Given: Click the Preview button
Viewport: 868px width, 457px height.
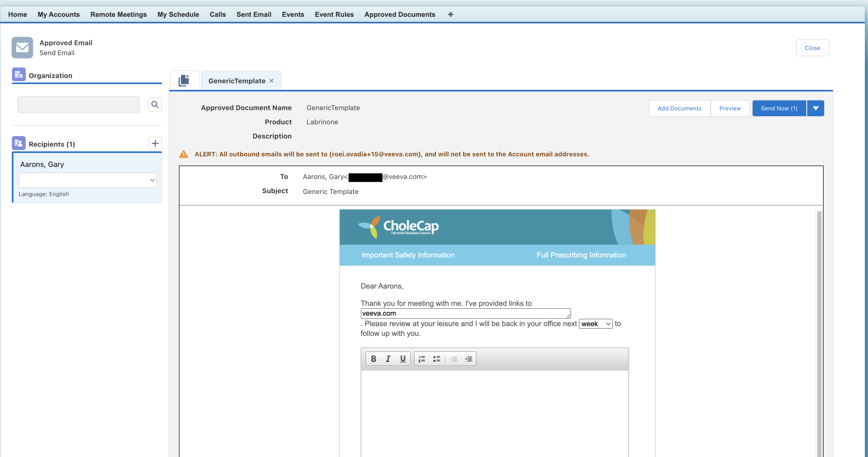Looking at the screenshot, I should point(730,109).
